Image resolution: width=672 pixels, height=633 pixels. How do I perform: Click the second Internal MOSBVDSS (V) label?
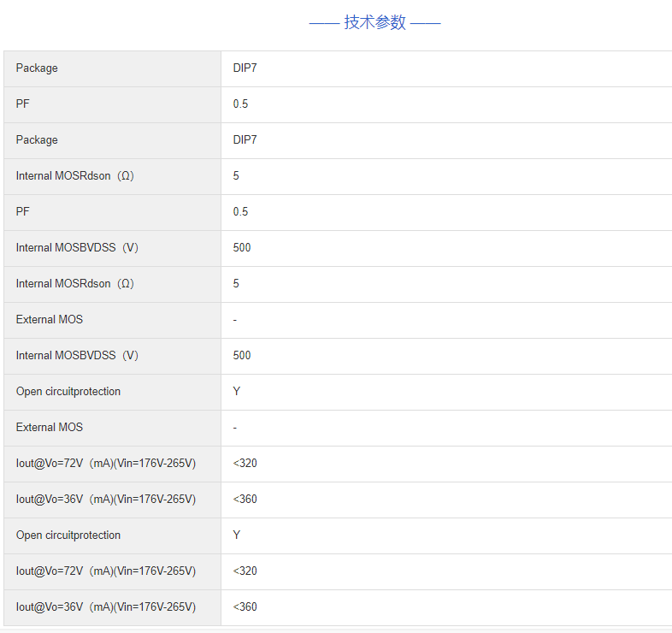[x=77, y=356]
